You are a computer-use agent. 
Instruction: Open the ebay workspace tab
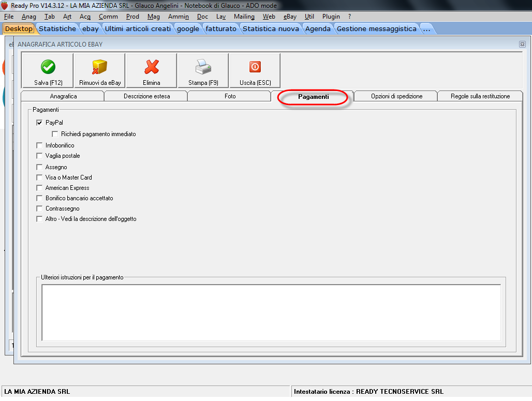pyautogui.click(x=91, y=29)
